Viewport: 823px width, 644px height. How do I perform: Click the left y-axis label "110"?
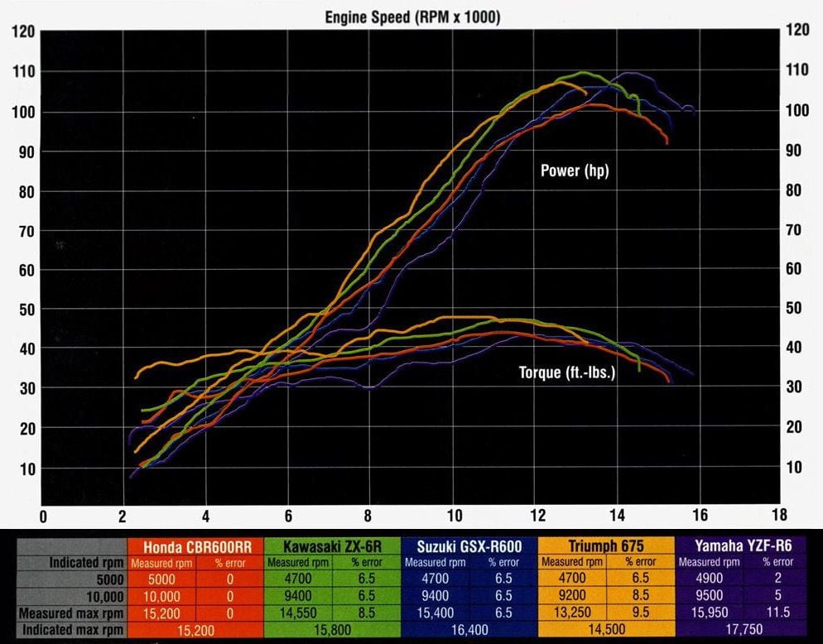tap(24, 72)
